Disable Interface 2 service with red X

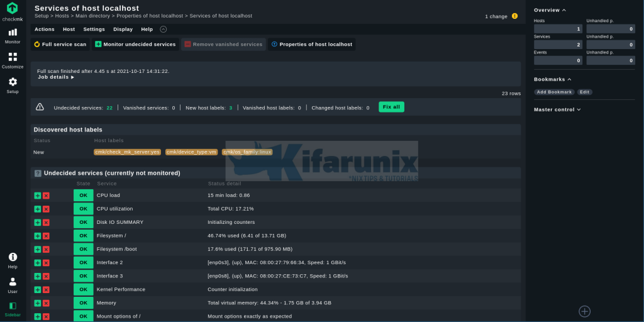[46, 263]
